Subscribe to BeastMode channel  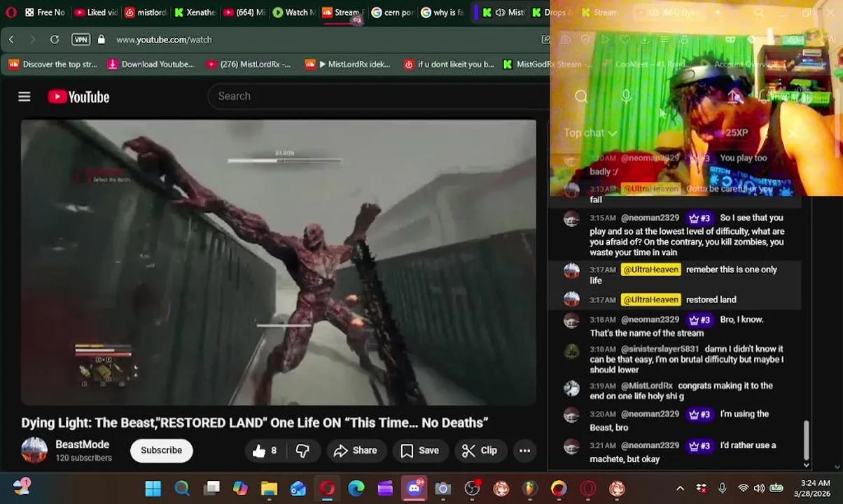click(161, 450)
